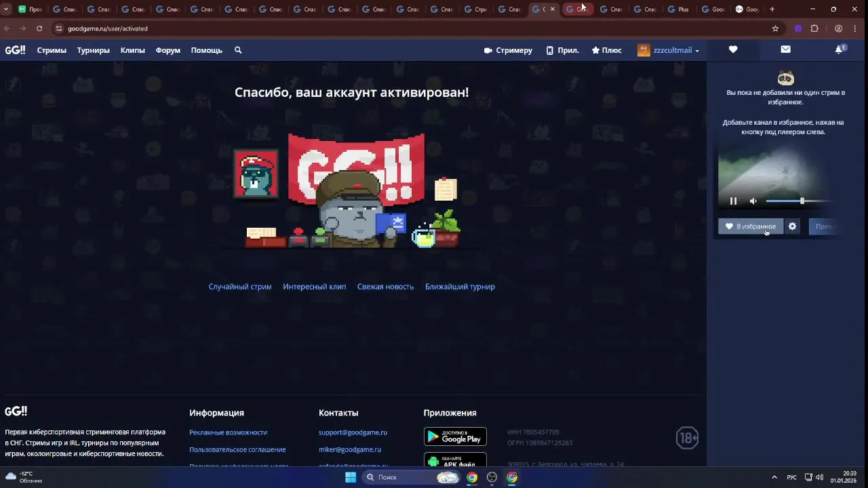Follow the Случайный стрим link
Screen dimensions: 868x488
pyautogui.click(x=240, y=287)
